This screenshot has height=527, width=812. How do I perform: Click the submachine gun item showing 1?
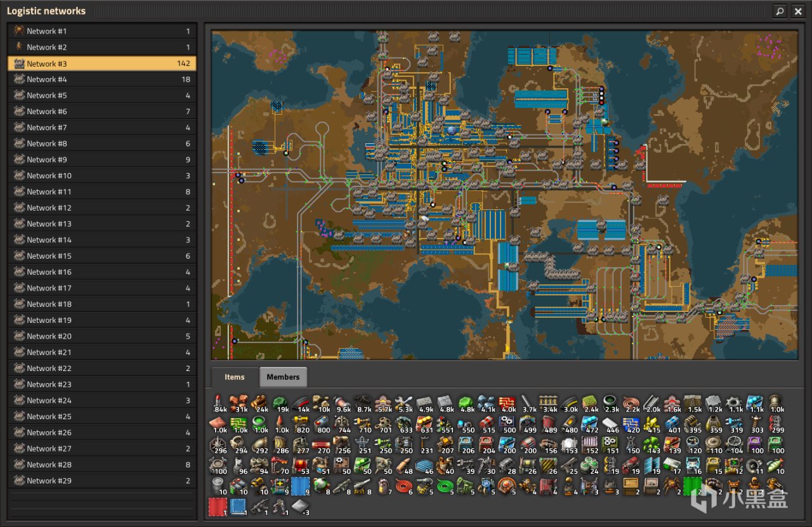pyautogui.click(x=259, y=507)
